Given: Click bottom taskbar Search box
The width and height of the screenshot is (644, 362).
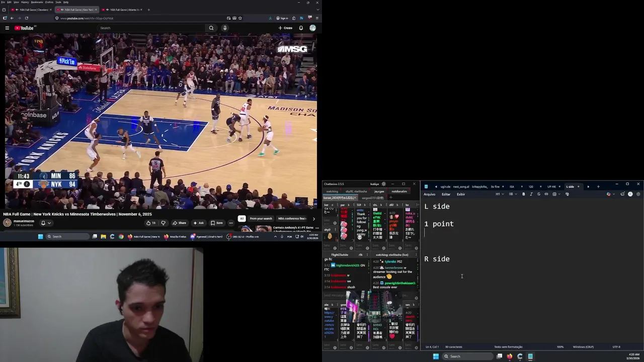Looking at the screenshot, I should [x=467, y=356].
